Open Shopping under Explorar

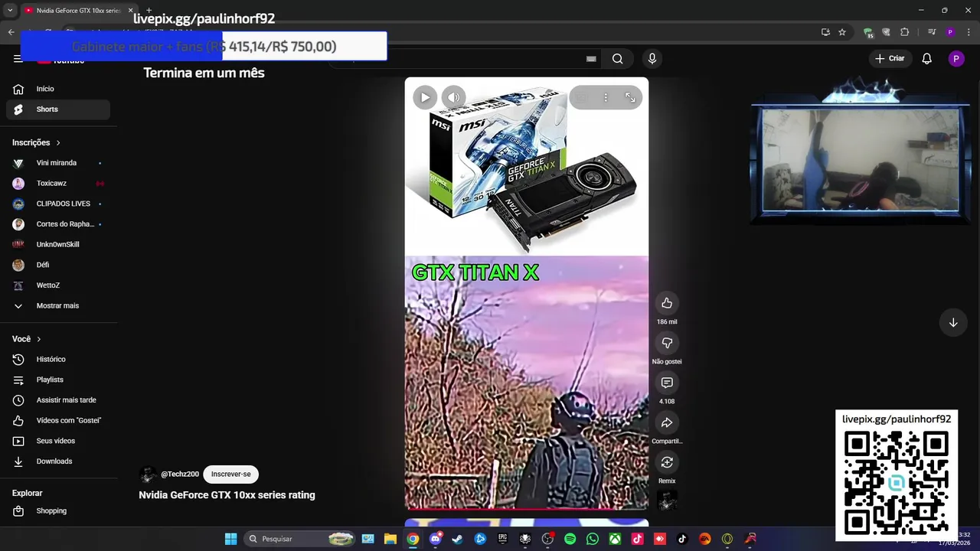pyautogui.click(x=58, y=510)
